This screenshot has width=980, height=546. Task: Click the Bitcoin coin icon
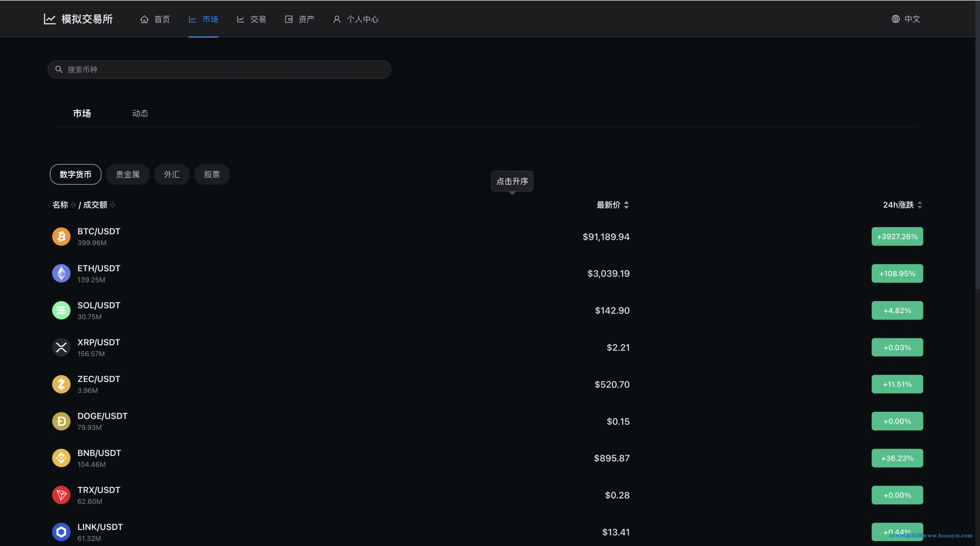(61, 236)
